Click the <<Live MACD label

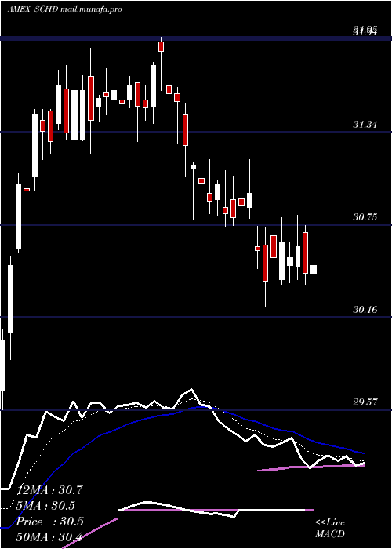[330, 528]
